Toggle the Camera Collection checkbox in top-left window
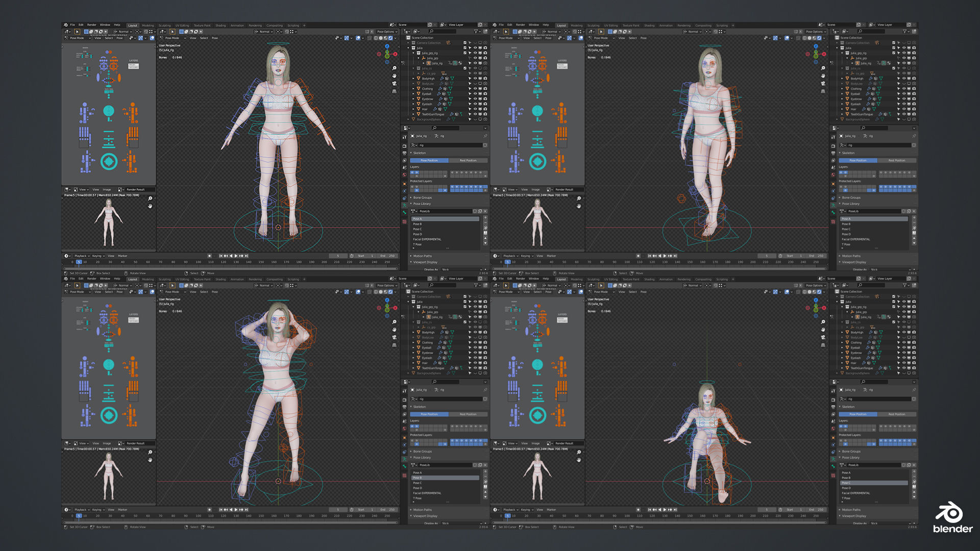980x551 pixels. (465, 43)
